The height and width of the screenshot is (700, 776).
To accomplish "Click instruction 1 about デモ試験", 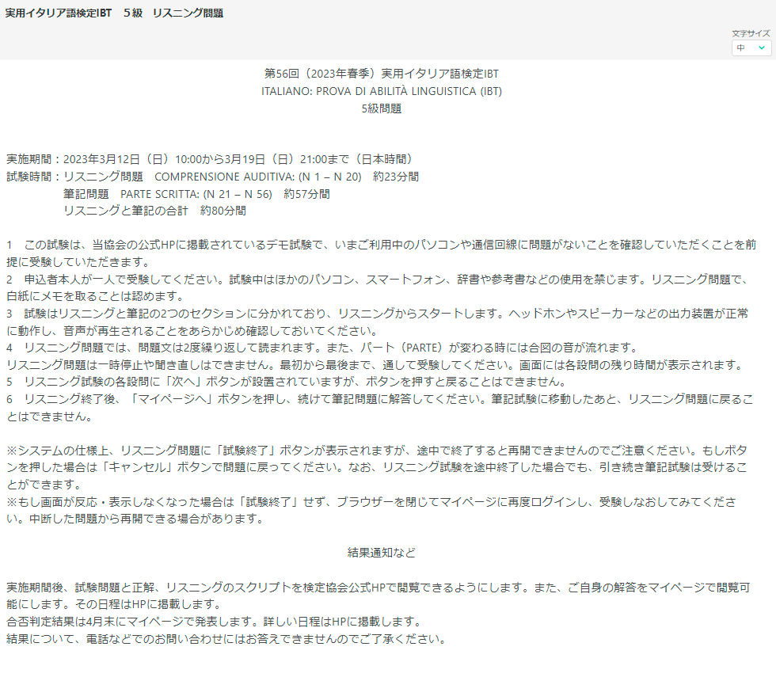I will click(381, 253).
